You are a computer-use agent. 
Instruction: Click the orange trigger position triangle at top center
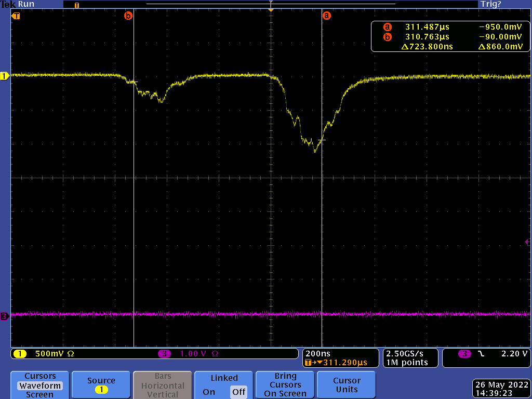coord(271,9)
